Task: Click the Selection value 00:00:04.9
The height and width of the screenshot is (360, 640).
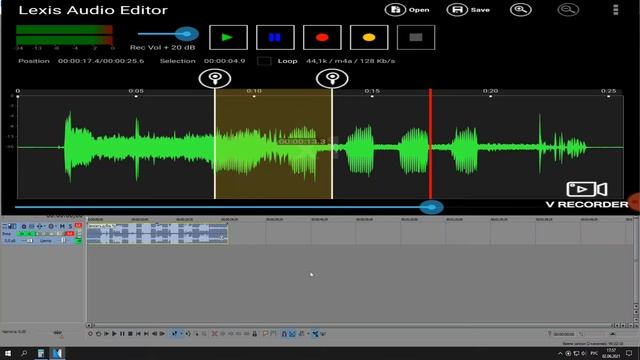Action: (224, 61)
